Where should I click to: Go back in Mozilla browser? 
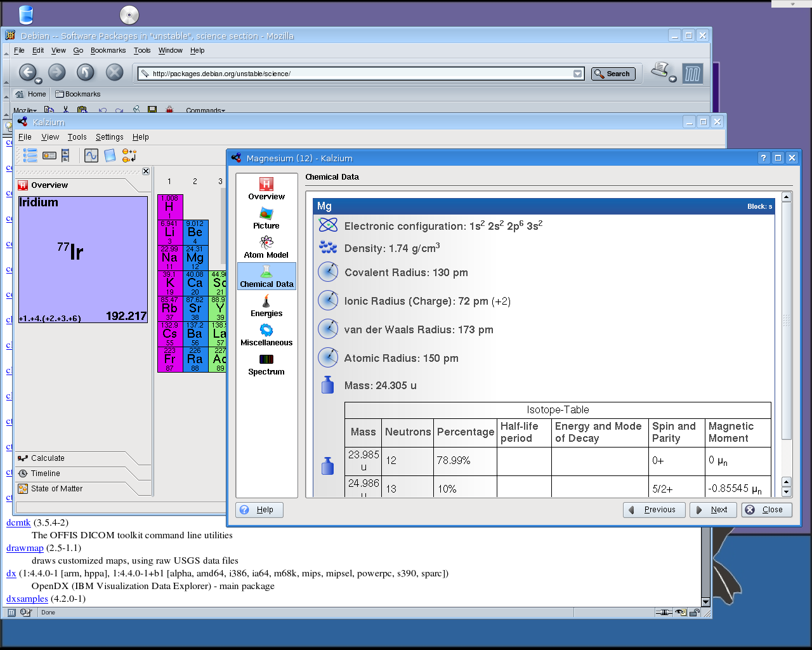[x=27, y=72]
